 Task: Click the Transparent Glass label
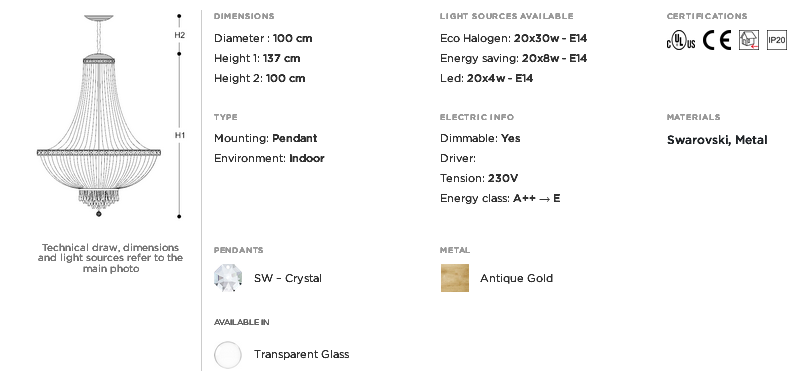[302, 354]
